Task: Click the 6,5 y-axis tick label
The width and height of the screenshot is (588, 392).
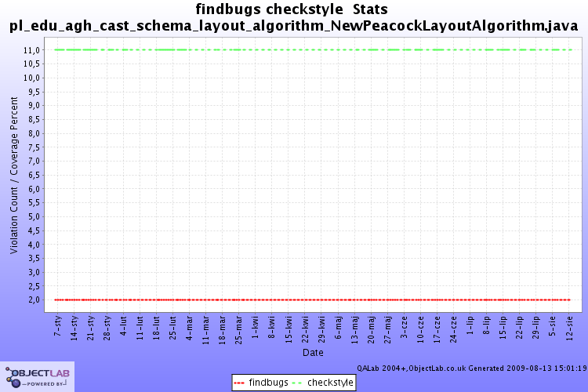Action: (34, 175)
